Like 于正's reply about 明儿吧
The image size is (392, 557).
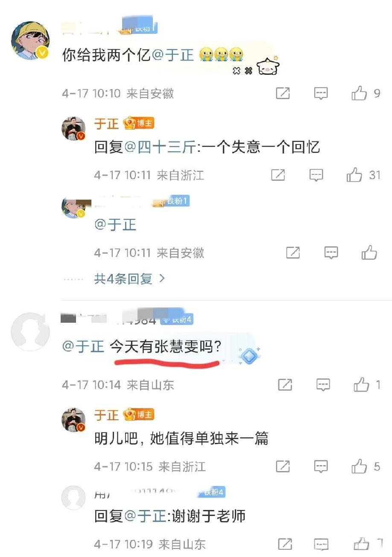click(x=360, y=466)
